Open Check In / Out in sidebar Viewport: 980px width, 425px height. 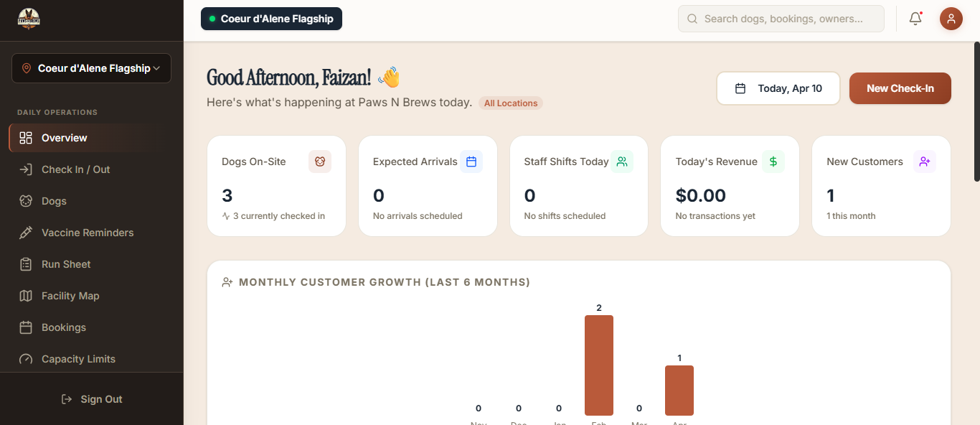(x=75, y=169)
